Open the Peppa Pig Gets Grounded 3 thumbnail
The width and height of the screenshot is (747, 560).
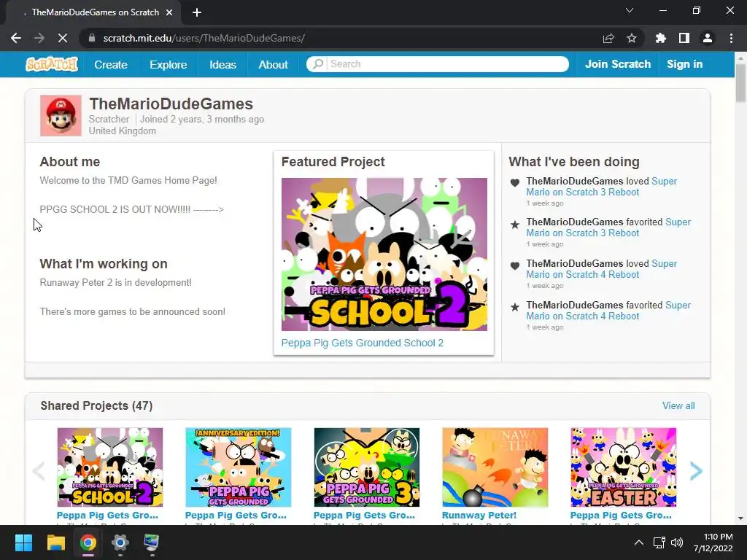click(x=367, y=467)
